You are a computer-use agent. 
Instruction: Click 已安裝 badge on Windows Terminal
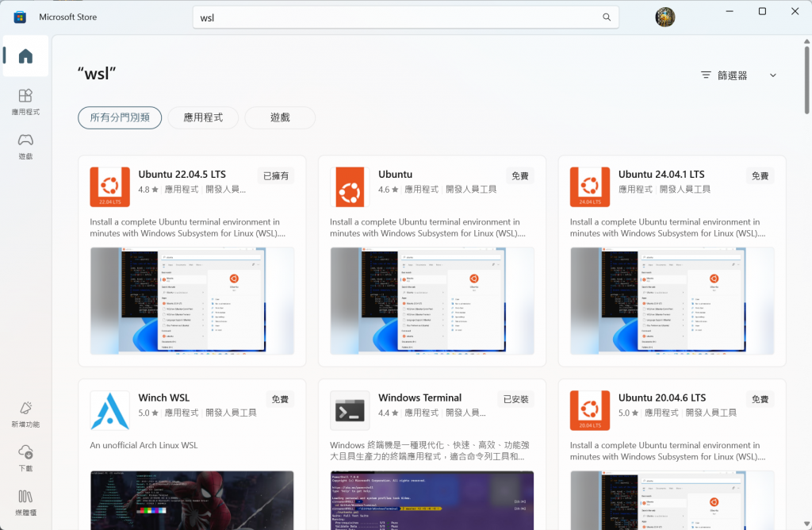[x=515, y=399]
